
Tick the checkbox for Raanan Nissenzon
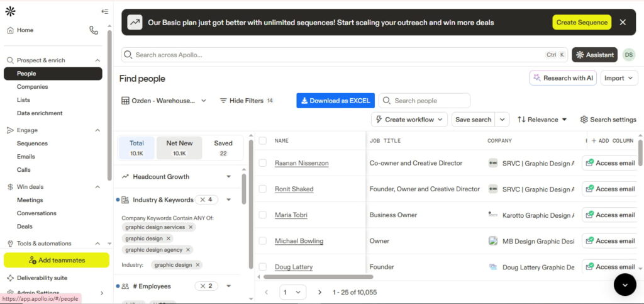coord(263,163)
